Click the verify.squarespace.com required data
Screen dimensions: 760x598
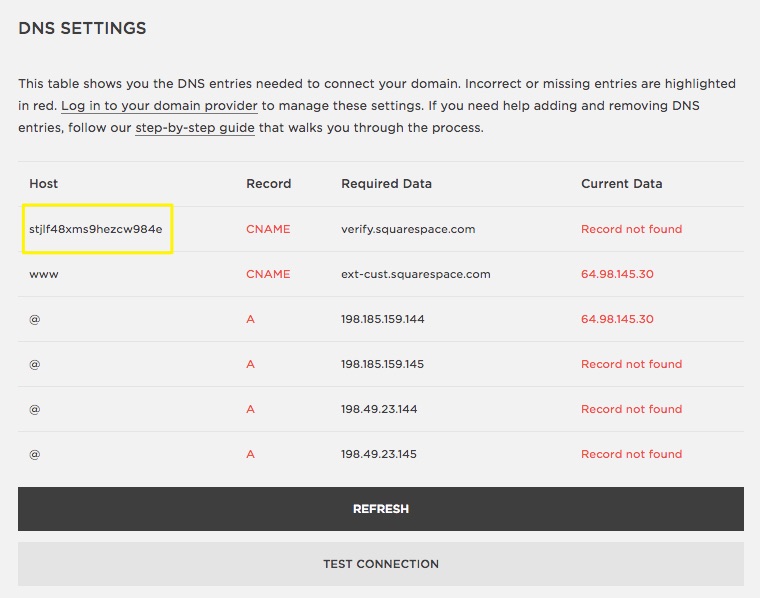coord(408,229)
